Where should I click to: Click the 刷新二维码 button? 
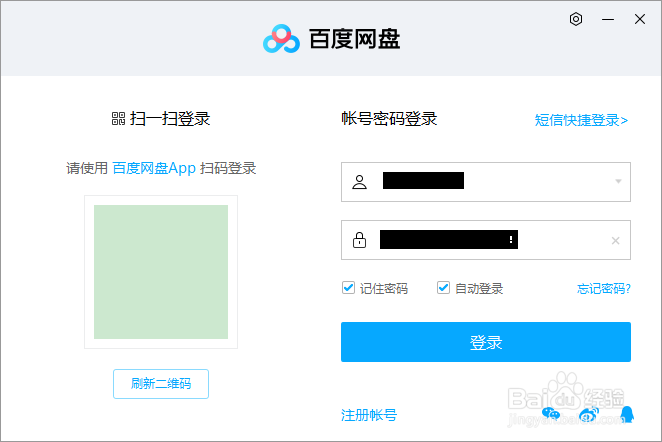[161, 383]
